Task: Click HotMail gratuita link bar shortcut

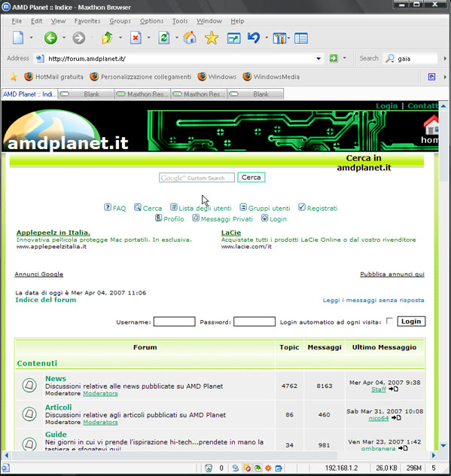Action: pos(53,77)
